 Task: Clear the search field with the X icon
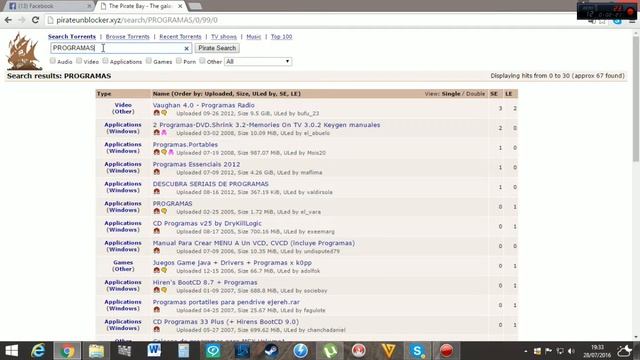click(187, 48)
